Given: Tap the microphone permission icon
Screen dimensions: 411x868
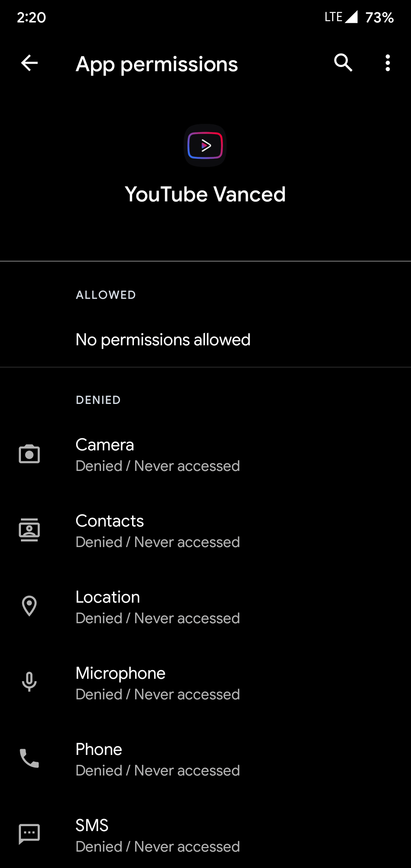Looking at the screenshot, I should pyautogui.click(x=29, y=682).
